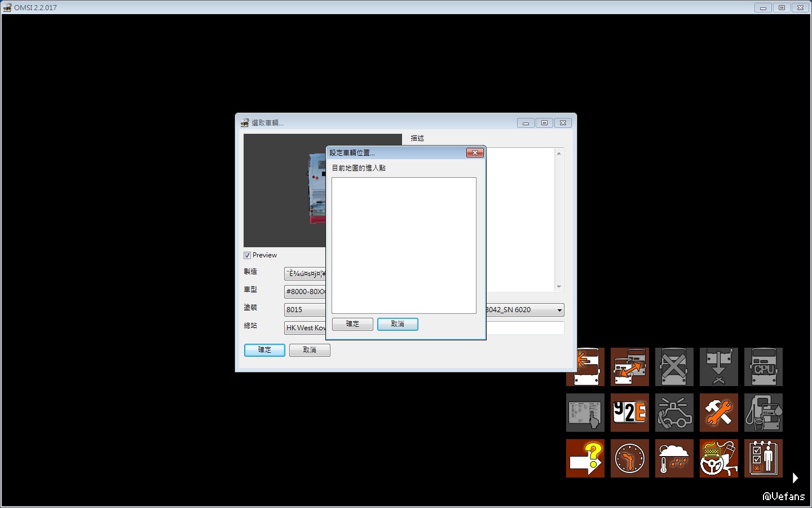
Task: Click the 描述 description text area
Action: click(520, 220)
